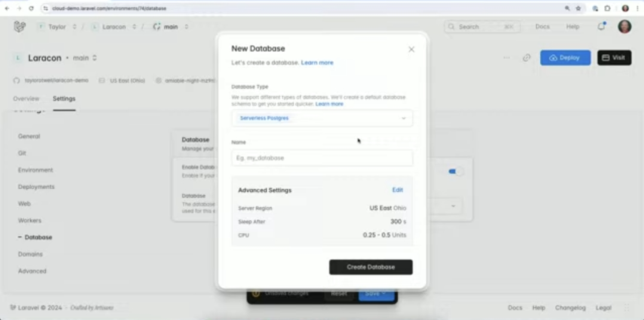
Task: Open Save button dropdown in unsaved bar
Action: pos(384,293)
